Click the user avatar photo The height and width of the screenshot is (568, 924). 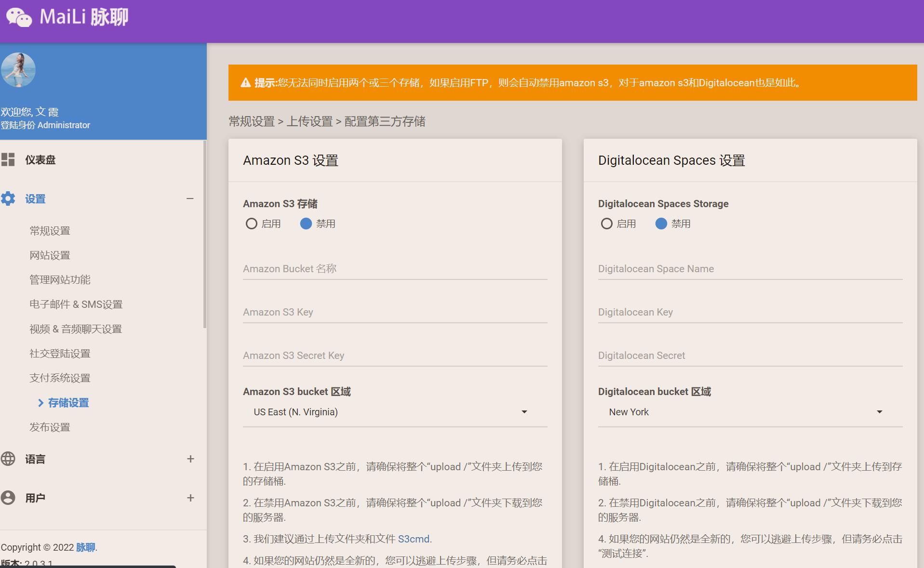coord(18,70)
